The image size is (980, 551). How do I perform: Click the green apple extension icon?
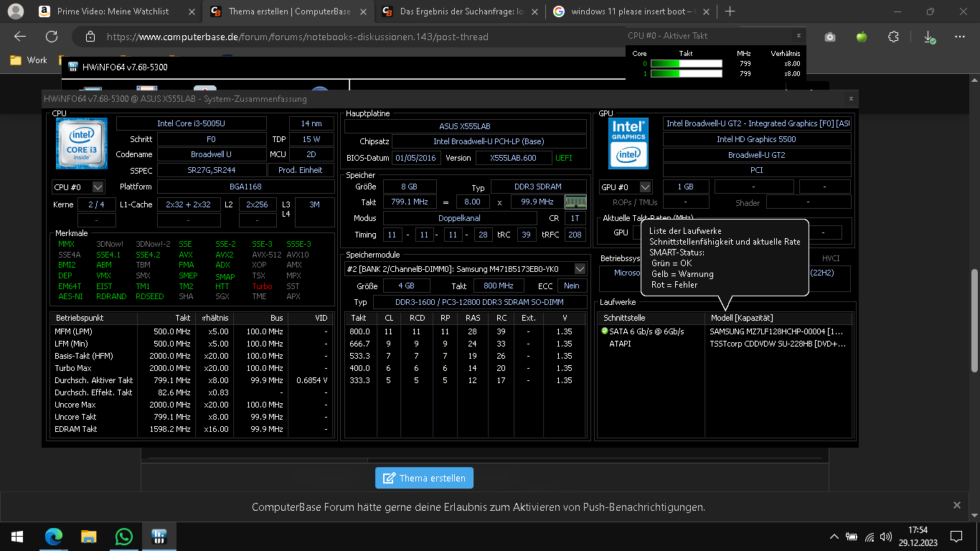click(x=862, y=37)
